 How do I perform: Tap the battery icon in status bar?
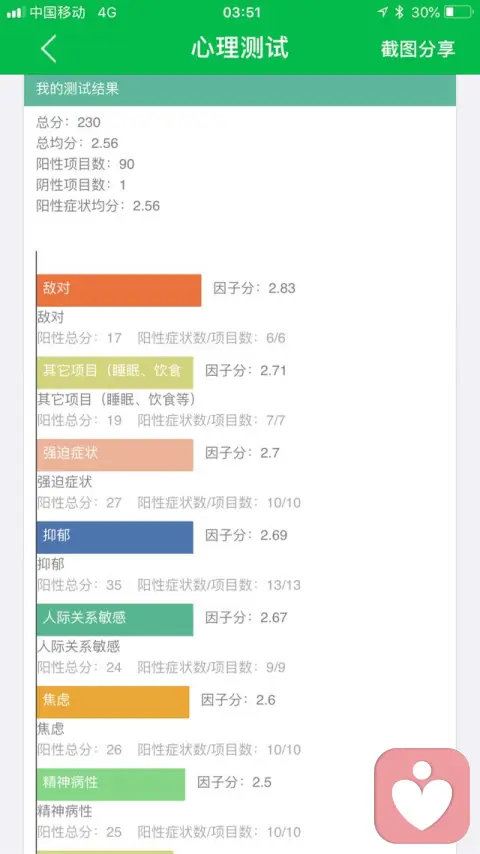[x=458, y=12]
